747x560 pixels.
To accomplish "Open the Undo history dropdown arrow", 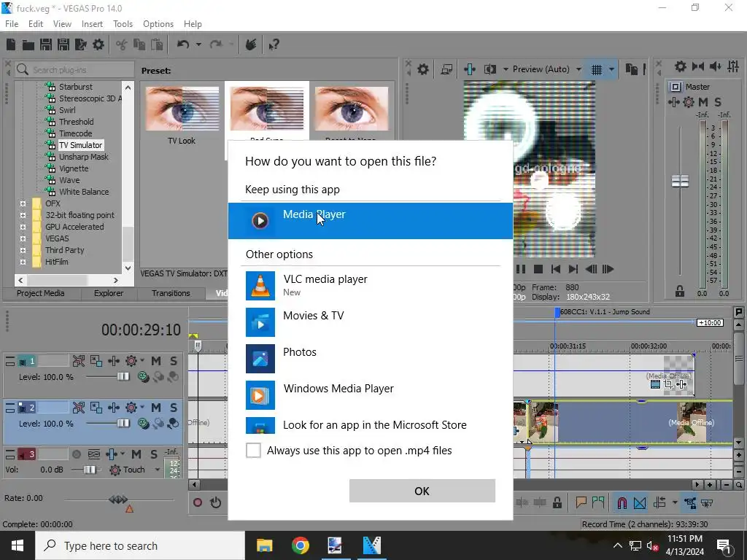I will (x=198, y=44).
